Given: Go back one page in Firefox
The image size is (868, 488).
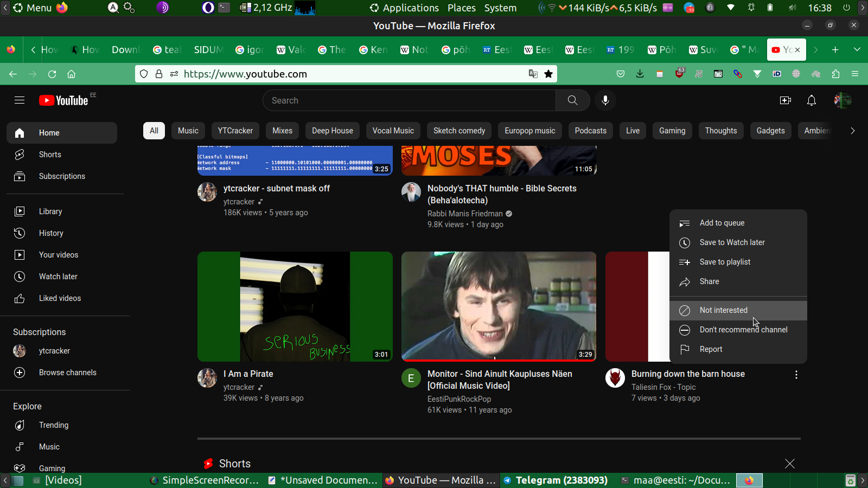Looking at the screenshot, I should [13, 74].
